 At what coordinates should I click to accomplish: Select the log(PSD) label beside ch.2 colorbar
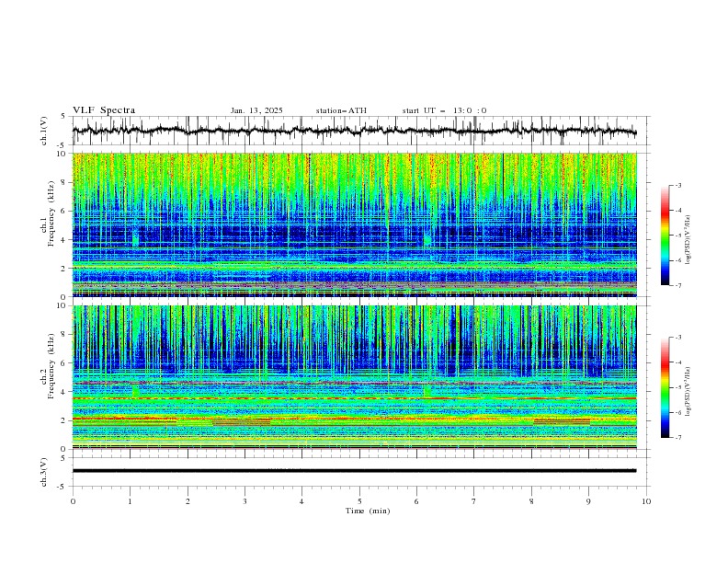coord(688,392)
